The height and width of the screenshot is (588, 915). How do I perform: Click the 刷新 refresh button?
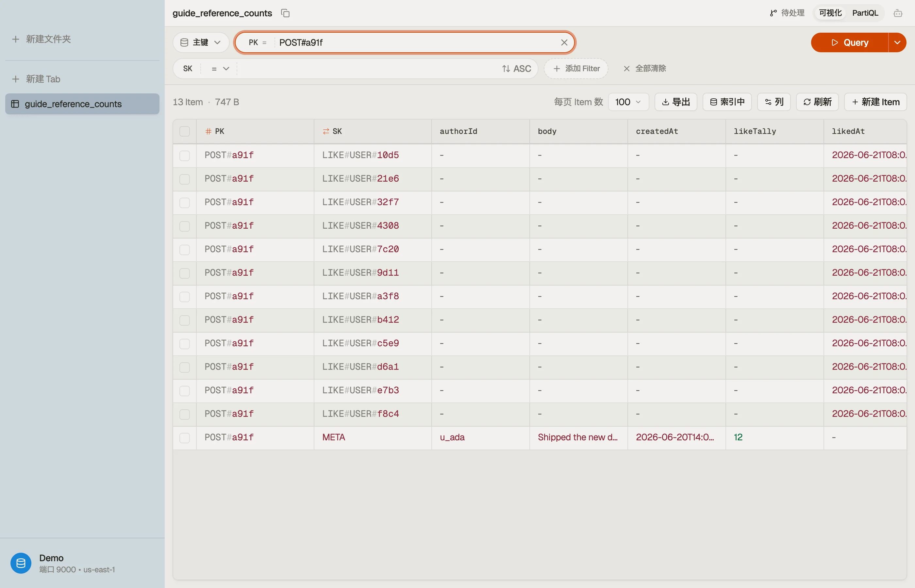(817, 102)
